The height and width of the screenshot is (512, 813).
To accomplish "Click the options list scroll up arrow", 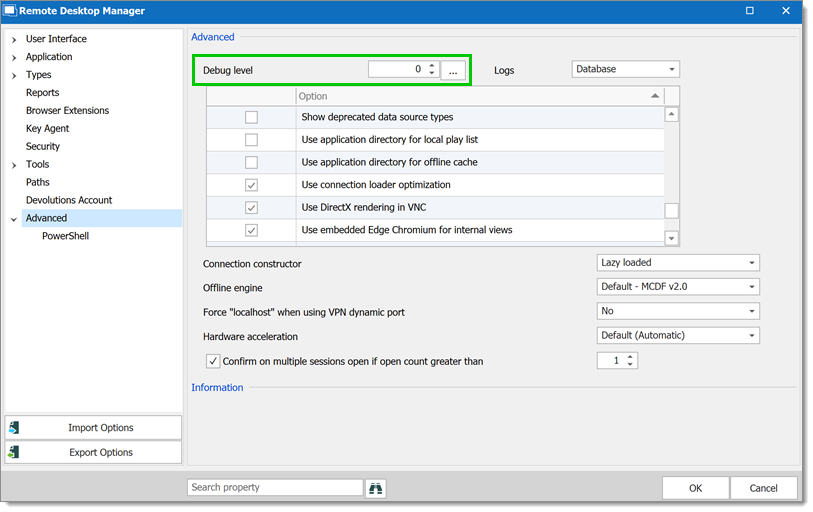I will coord(671,114).
